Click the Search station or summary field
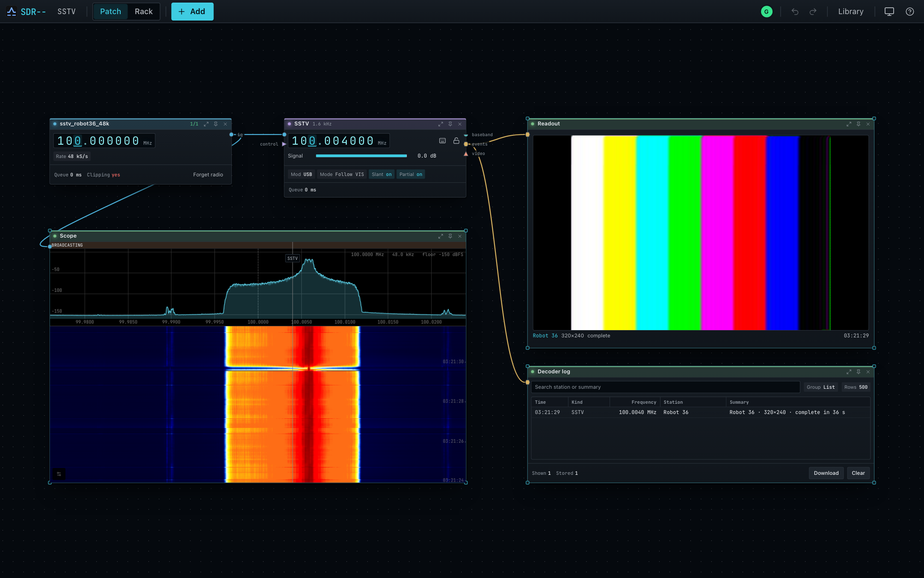 665,387
